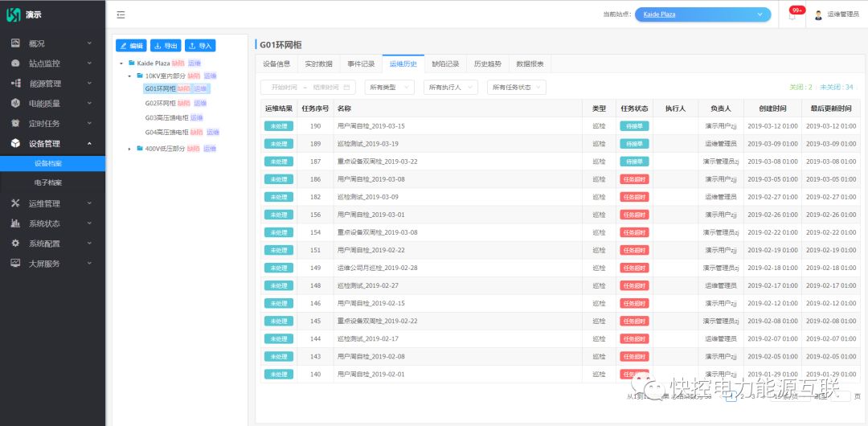Select G04高压馈电柜 in the device tree
868x426 pixels.
tap(166, 133)
